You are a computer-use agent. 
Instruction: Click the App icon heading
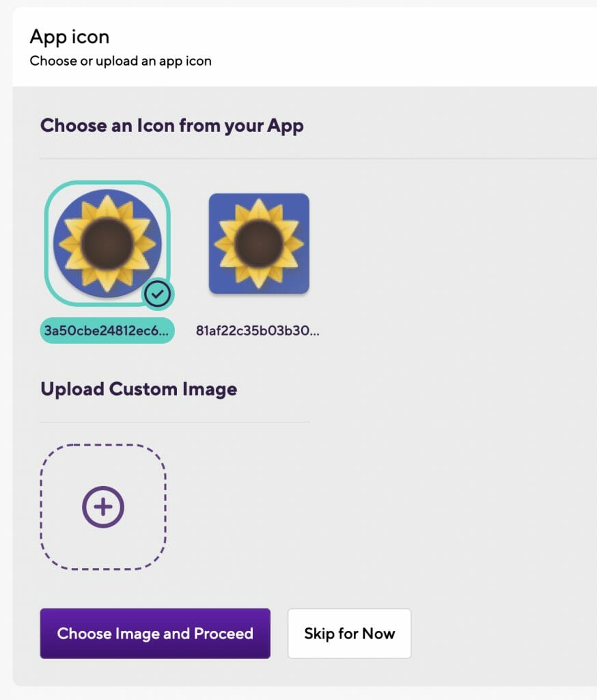tap(69, 37)
